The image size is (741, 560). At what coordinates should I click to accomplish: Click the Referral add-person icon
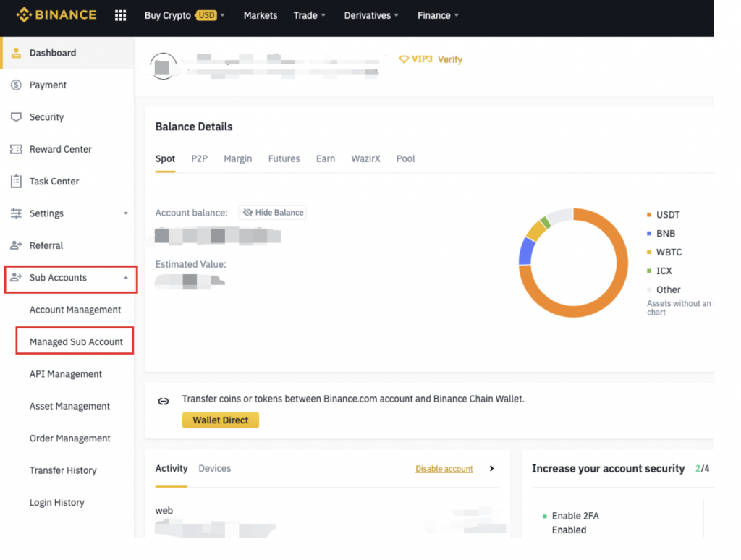(x=16, y=245)
